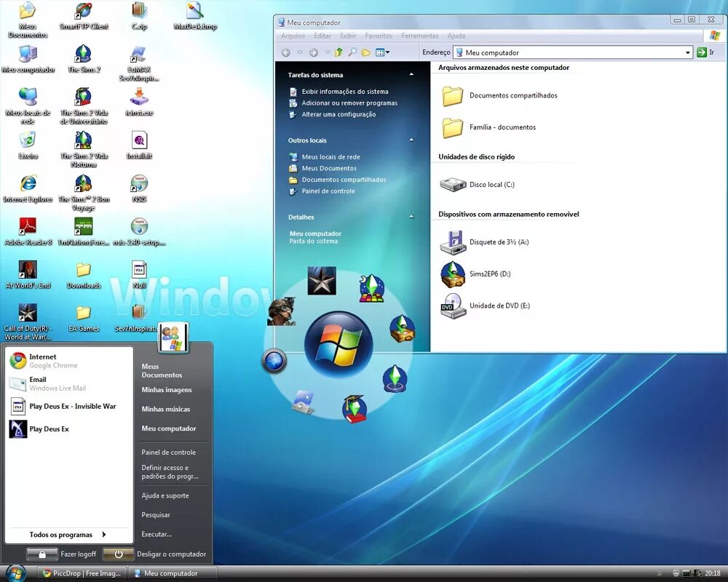Open SmartFTP Client desktop icon
The width and height of the screenshot is (728, 582).
[x=84, y=16]
